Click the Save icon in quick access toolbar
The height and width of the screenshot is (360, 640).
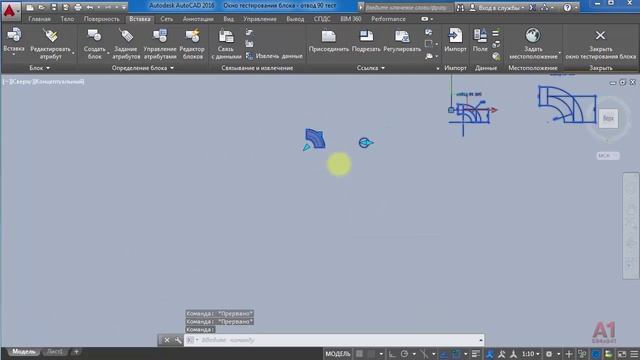[x=54, y=7]
